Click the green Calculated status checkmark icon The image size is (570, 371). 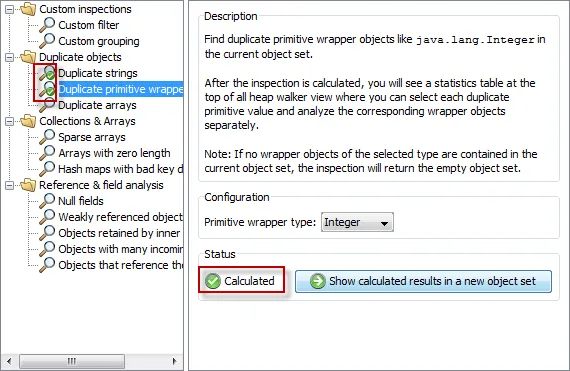(x=213, y=281)
